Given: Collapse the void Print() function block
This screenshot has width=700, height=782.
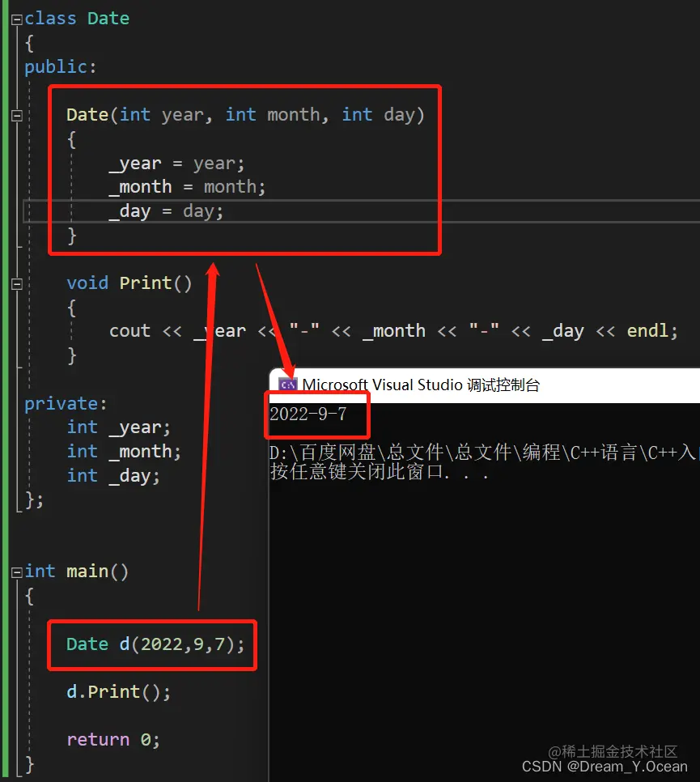Looking at the screenshot, I should click(17, 284).
